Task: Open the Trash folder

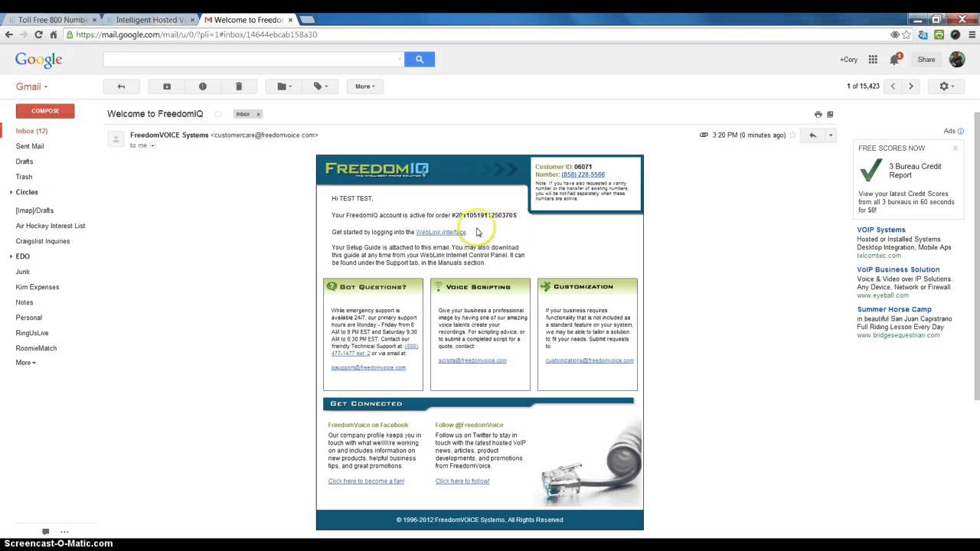Action: [24, 177]
